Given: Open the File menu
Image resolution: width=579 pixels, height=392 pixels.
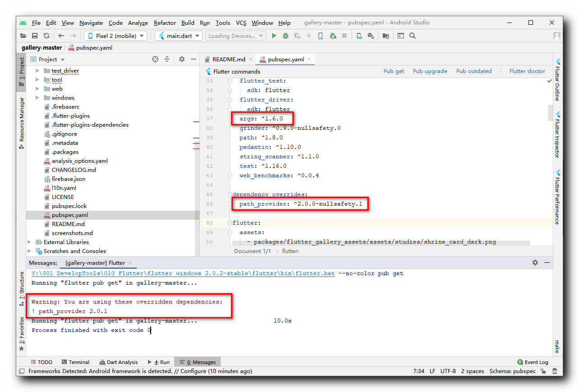Looking at the screenshot, I should point(36,23).
